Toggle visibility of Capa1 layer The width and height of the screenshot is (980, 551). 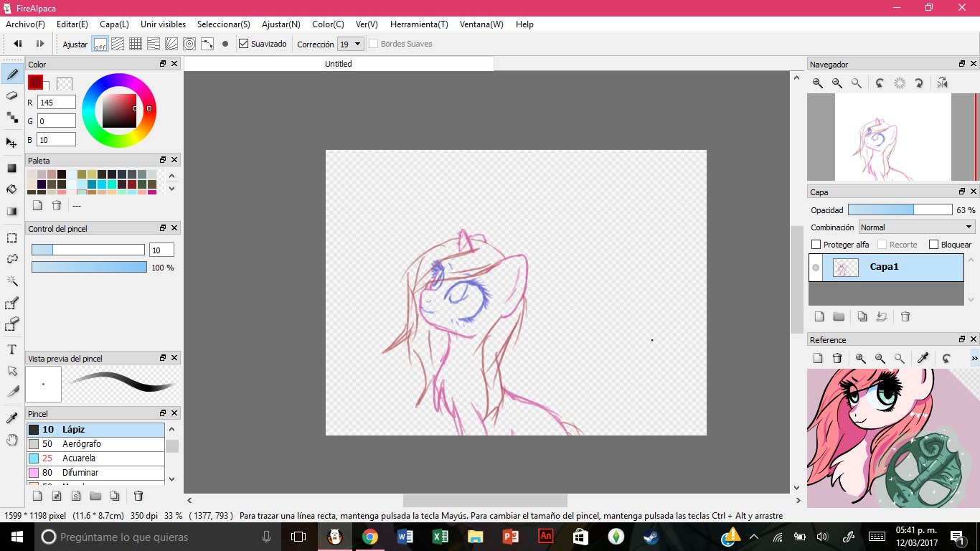[x=816, y=268]
